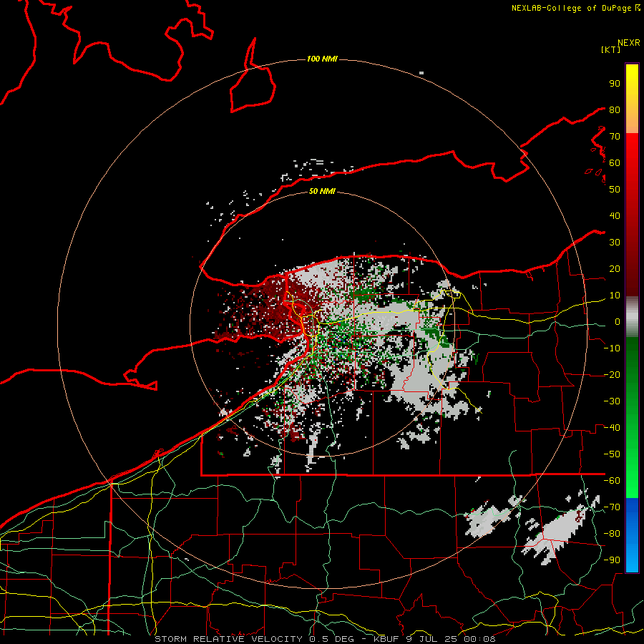Select the "00:08" timestamp
Image resolution: width=644 pixels, height=644 pixels.
pyautogui.click(x=479, y=639)
